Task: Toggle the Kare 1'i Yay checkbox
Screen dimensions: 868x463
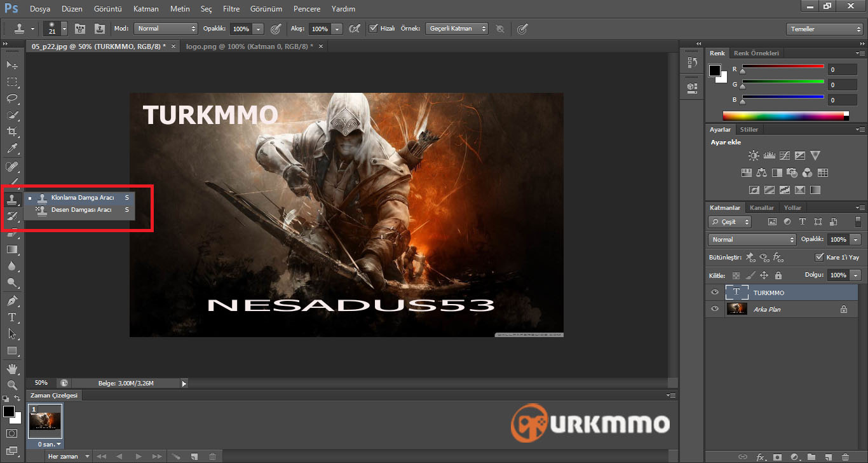Action: [819, 258]
